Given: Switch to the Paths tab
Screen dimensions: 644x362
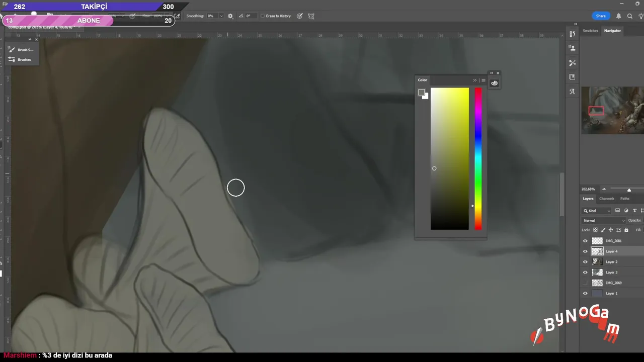Looking at the screenshot, I should 625,199.
